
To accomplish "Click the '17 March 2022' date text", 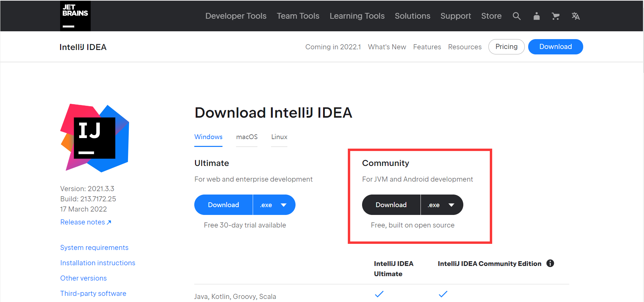I will [x=84, y=209].
